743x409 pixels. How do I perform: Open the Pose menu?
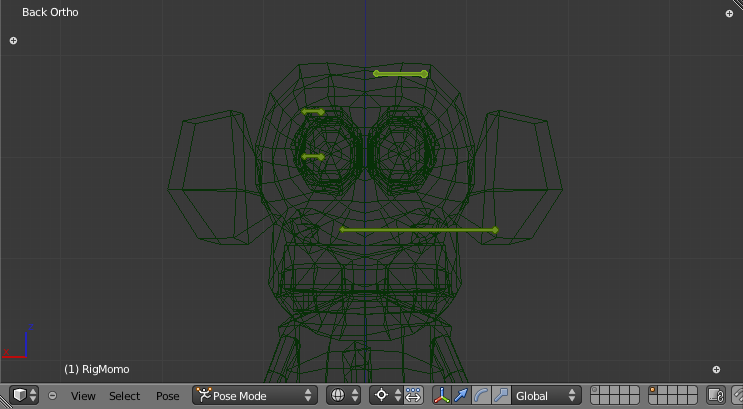click(168, 396)
